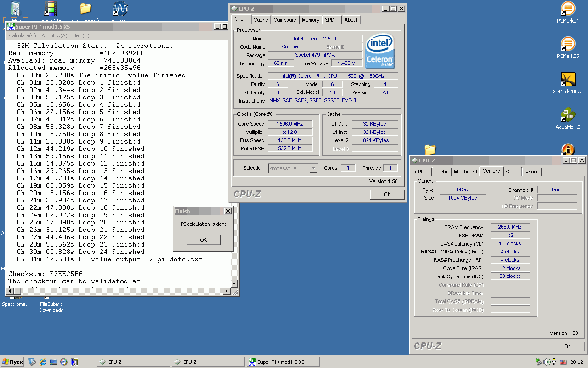Switch to CPU tab in memory CPU-Z window
This screenshot has height=368, width=588.
pos(420,172)
